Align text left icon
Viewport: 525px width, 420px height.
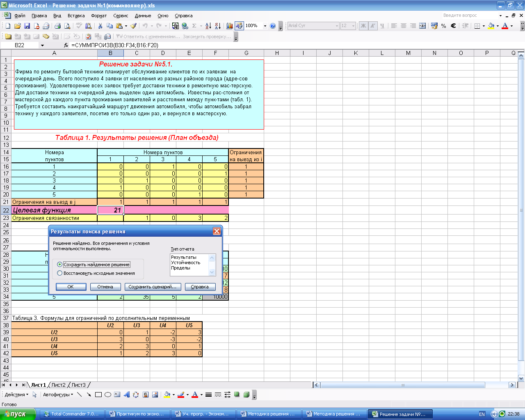point(394,26)
